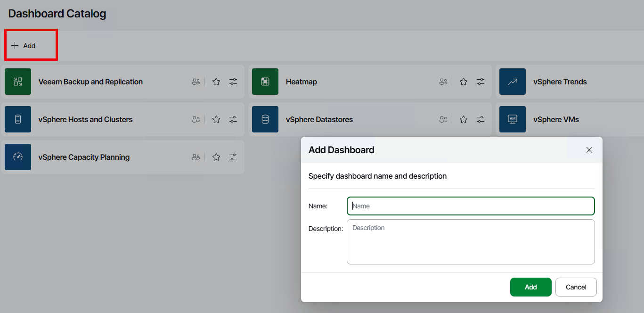Open settings sliders for vSphere Datastores
644x313 pixels.
pyautogui.click(x=481, y=119)
